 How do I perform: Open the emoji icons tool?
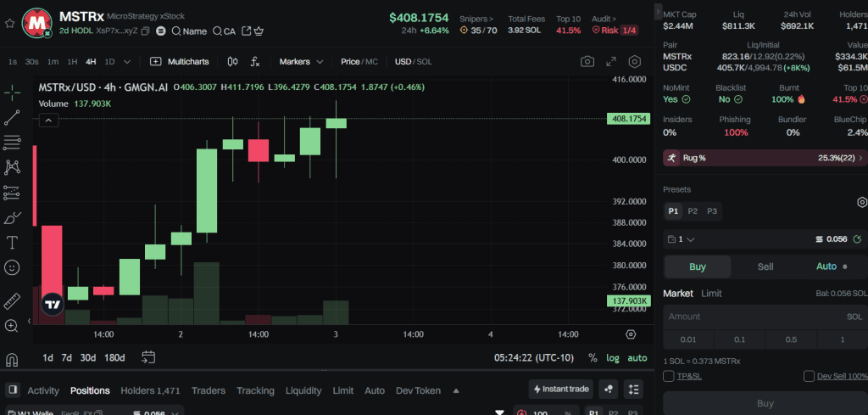coord(12,267)
